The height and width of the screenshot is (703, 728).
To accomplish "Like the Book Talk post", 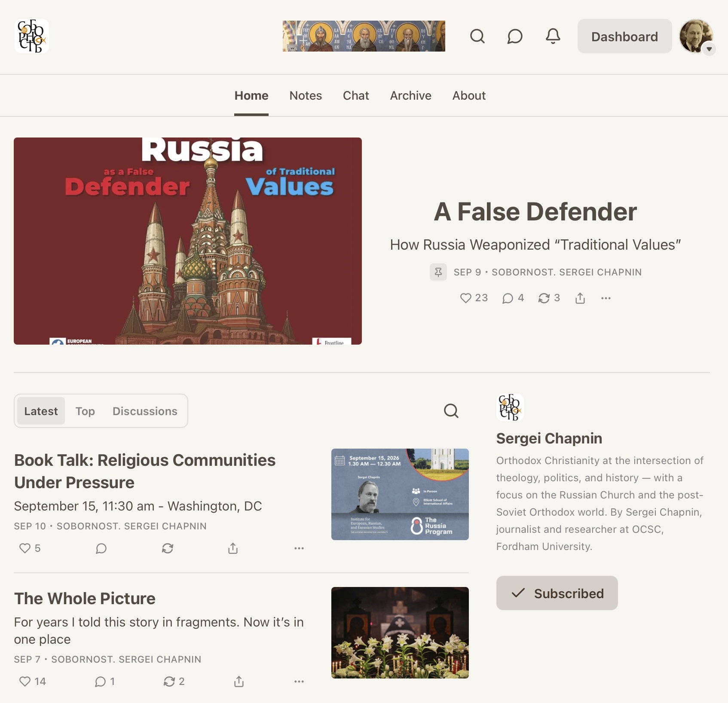I will click(30, 548).
